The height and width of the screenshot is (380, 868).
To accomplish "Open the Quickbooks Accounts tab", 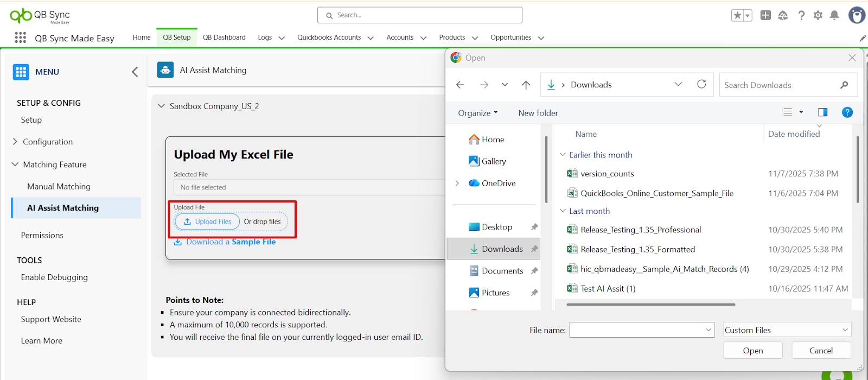I will [329, 37].
